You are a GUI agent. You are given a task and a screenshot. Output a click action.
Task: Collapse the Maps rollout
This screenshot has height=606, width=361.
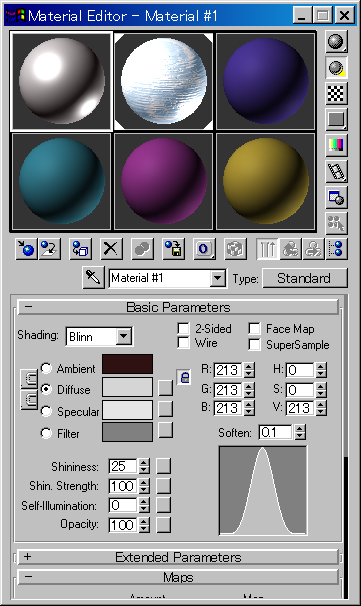pos(178,577)
